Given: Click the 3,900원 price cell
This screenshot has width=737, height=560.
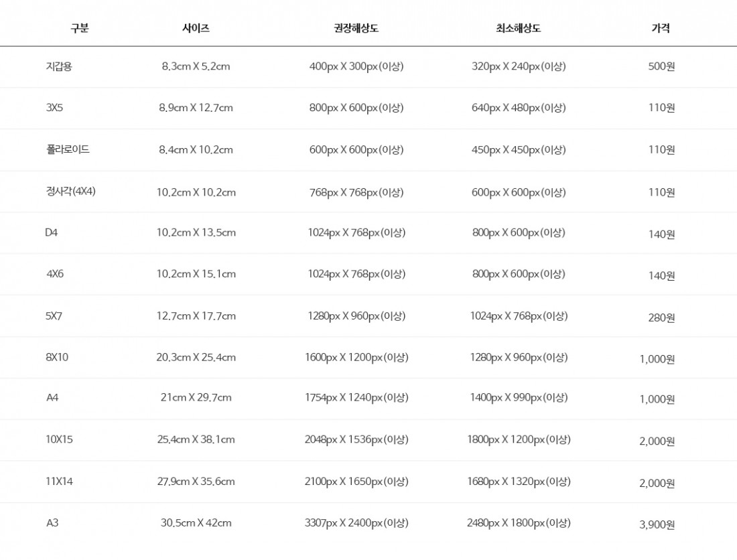Looking at the screenshot, I should click(x=657, y=524).
